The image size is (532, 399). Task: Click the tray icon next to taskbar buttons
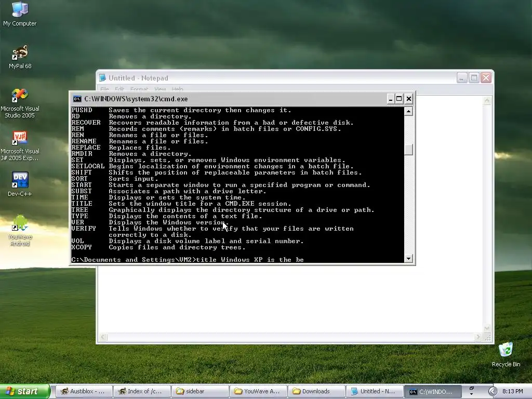(x=471, y=391)
